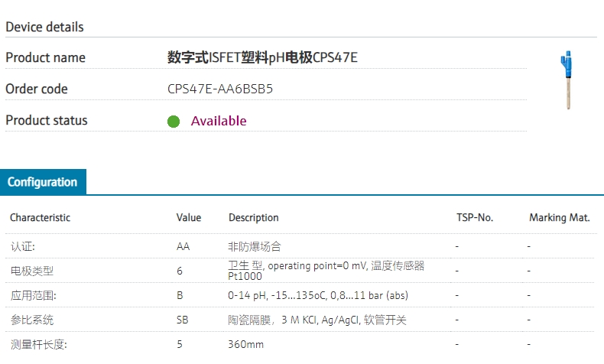Click the 360mm description for 测量杆长度
This screenshot has width=604, height=364.
[x=245, y=344]
